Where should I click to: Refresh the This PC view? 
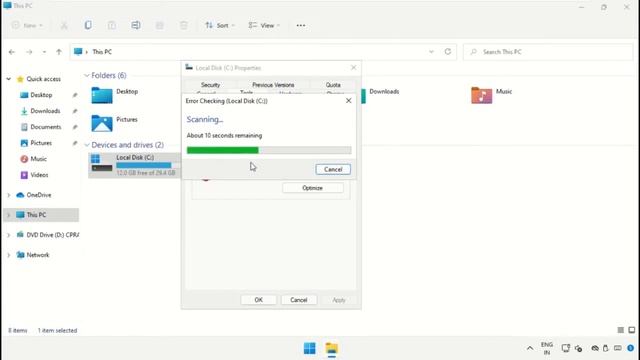tap(448, 51)
